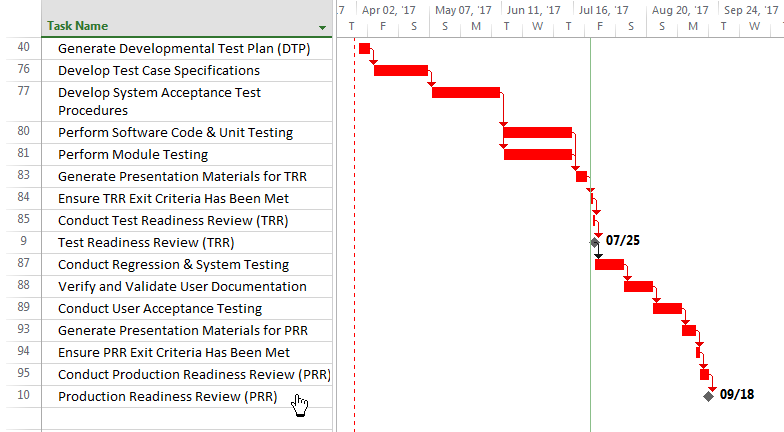The image size is (784, 432).
Task: Select the Conduct Regression & System Testing bar
Action: [610, 264]
